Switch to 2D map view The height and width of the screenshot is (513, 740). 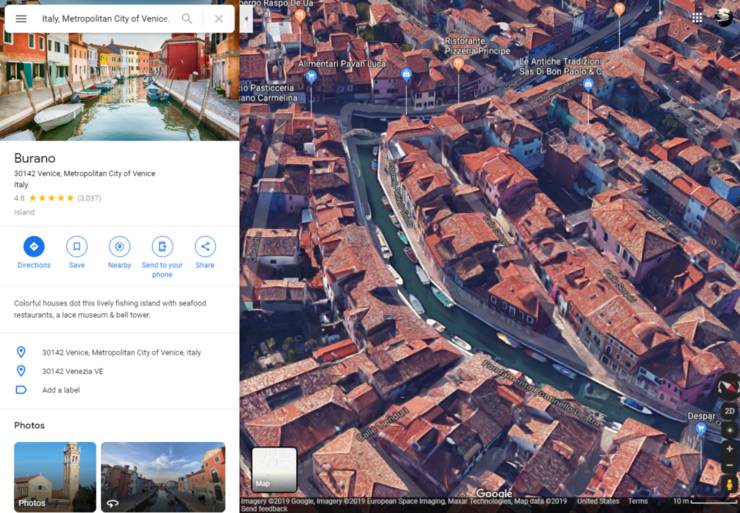[729, 411]
